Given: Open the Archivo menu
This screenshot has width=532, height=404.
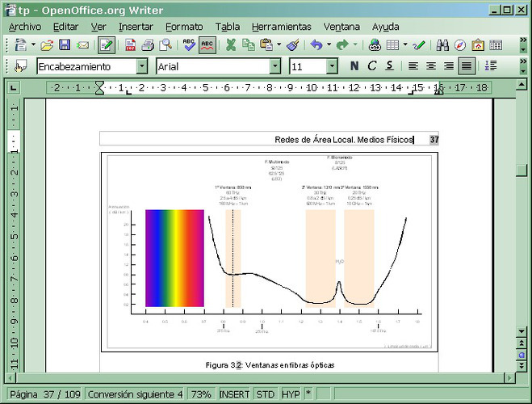Looking at the screenshot, I should point(25,27).
